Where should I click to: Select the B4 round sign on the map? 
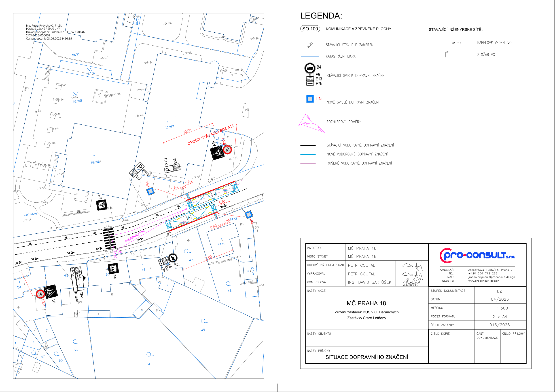pyautogui.click(x=172, y=258)
